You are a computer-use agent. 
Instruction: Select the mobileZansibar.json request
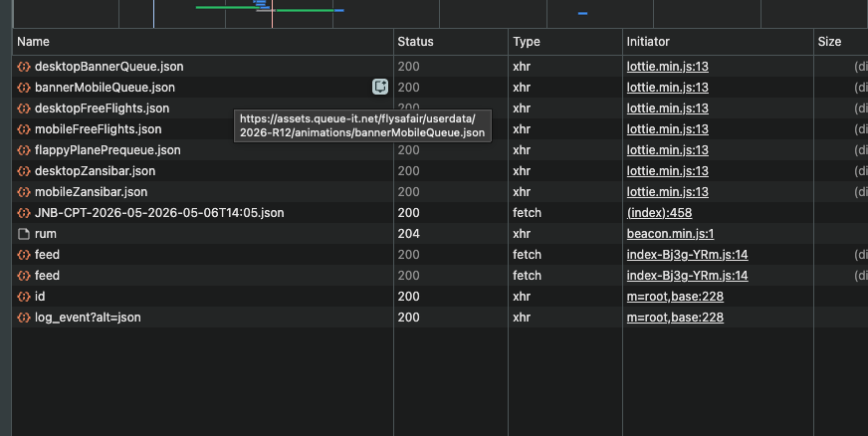click(x=91, y=192)
